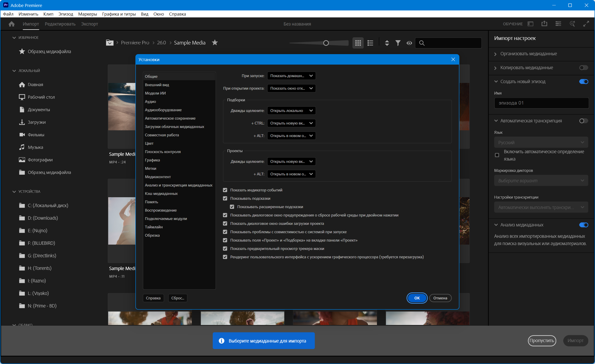Screen dimensions: 595x364
Task: Open the Quick Export share icon
Action: (544, 24)
